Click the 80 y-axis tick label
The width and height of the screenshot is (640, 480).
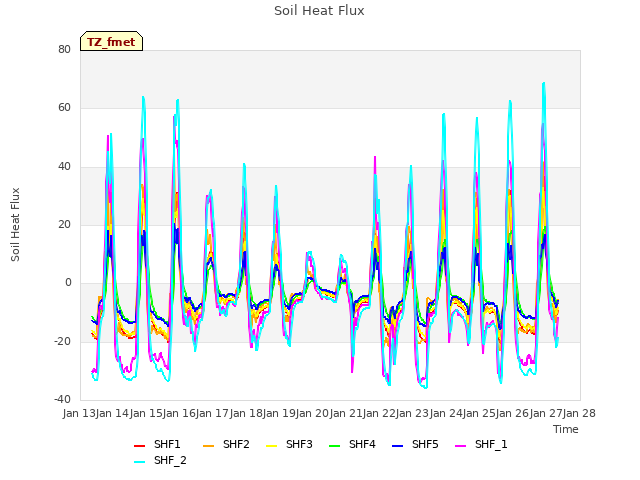64,49
